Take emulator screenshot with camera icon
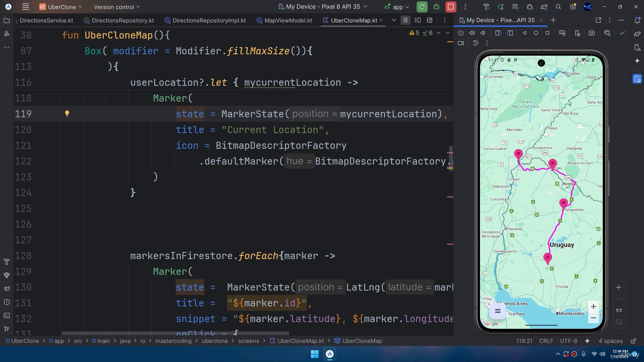The width and height of the screenshot is (644, 362). [x=592, y=33]
